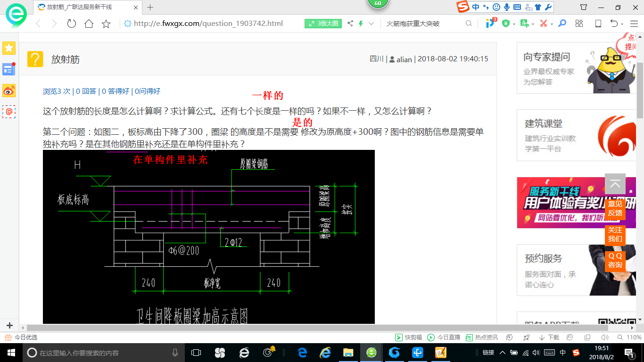
Task: Open the blue extension with badge 3
Action: 491,23
